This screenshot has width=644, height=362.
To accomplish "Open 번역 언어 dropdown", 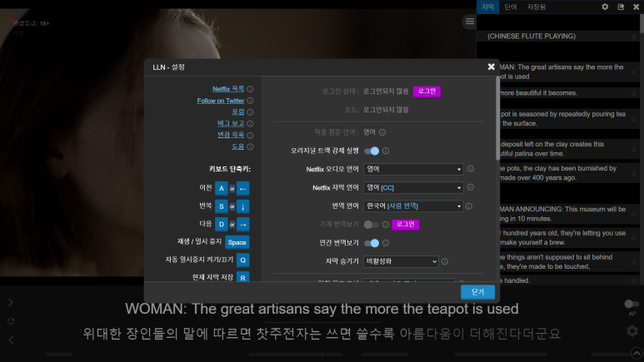I will tap(413, 206).
